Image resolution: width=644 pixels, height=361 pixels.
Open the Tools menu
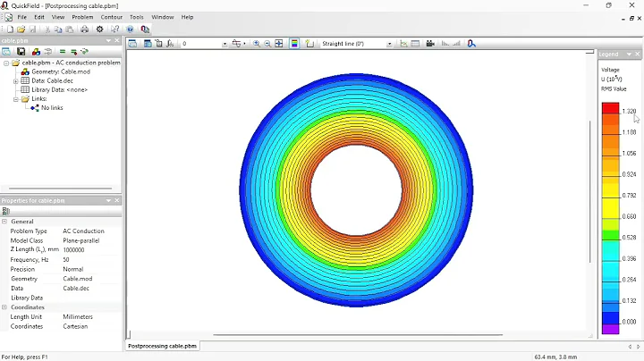click(x=137, y=17)
